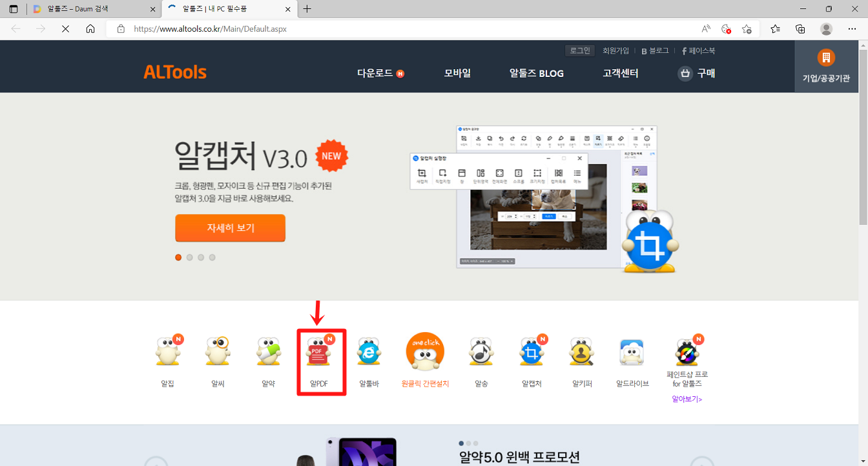
Task: Select the second banner slide dot
Action: [x=190, y=257]
